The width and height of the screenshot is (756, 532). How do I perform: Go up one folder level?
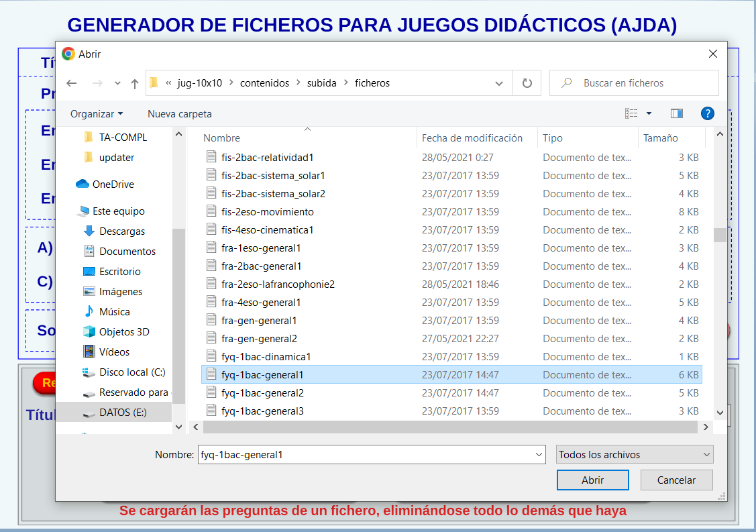tap(135, 83)
